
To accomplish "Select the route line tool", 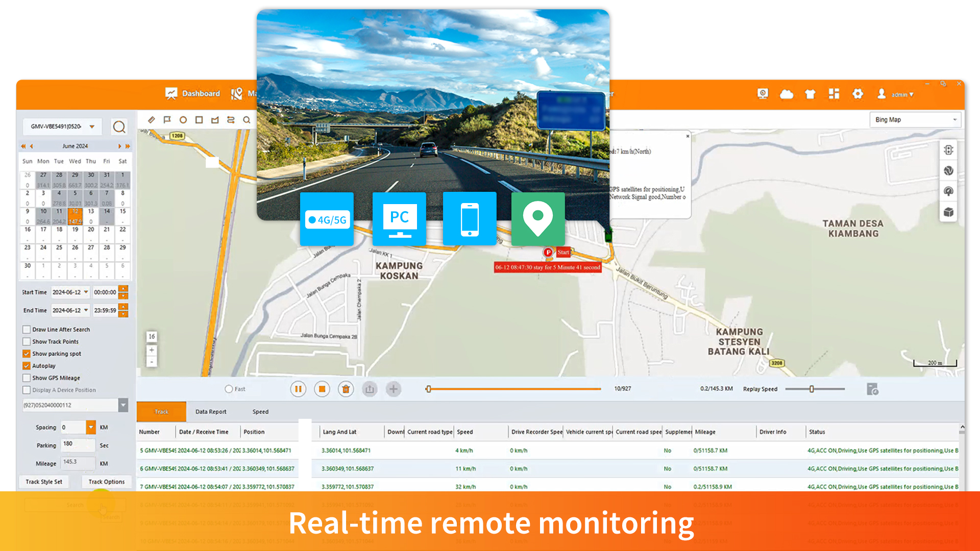I will point(231,120).
